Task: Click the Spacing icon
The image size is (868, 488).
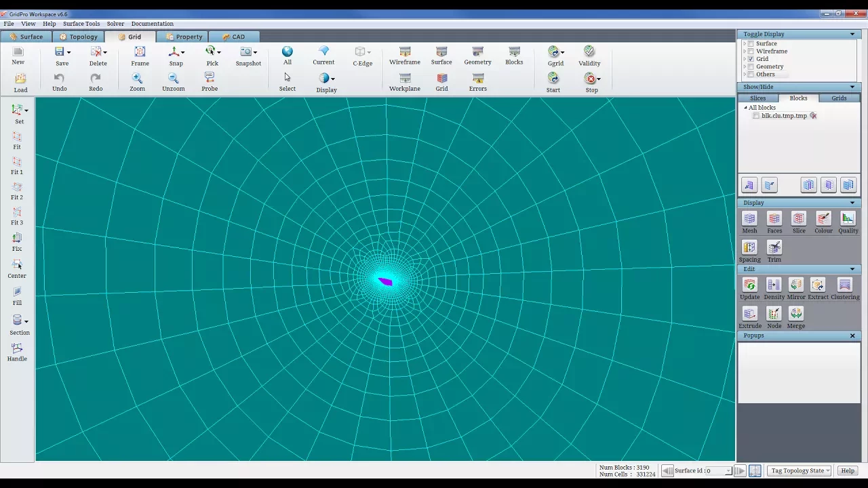Action: (749, 247)
